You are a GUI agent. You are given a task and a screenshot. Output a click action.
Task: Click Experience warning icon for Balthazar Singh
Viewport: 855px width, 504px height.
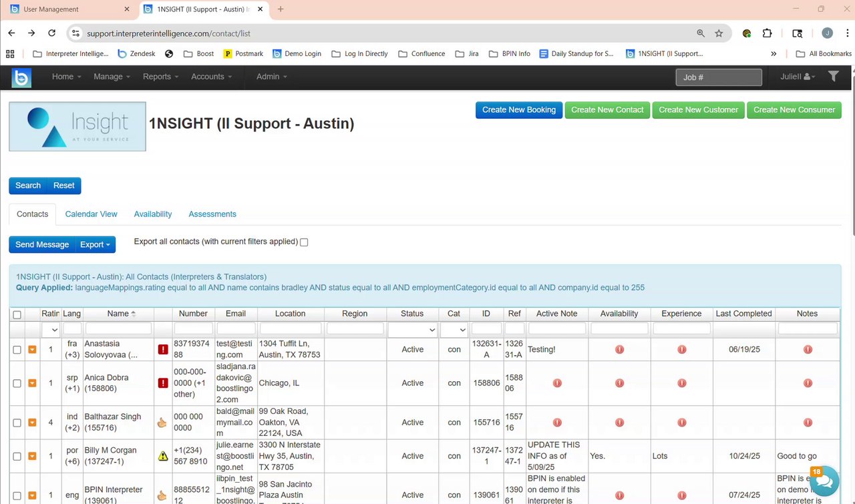[681, 423]
